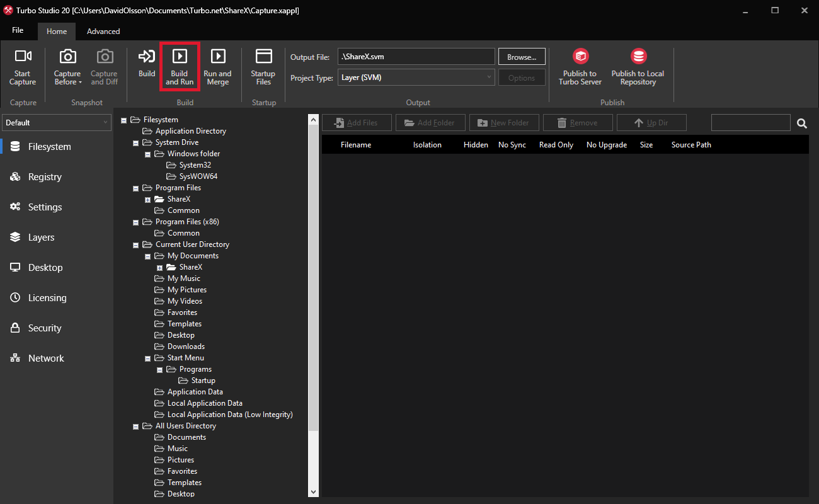Screen dimensions: 819x504
Task: Open the Default configuration dropdown
Action: 57,122
